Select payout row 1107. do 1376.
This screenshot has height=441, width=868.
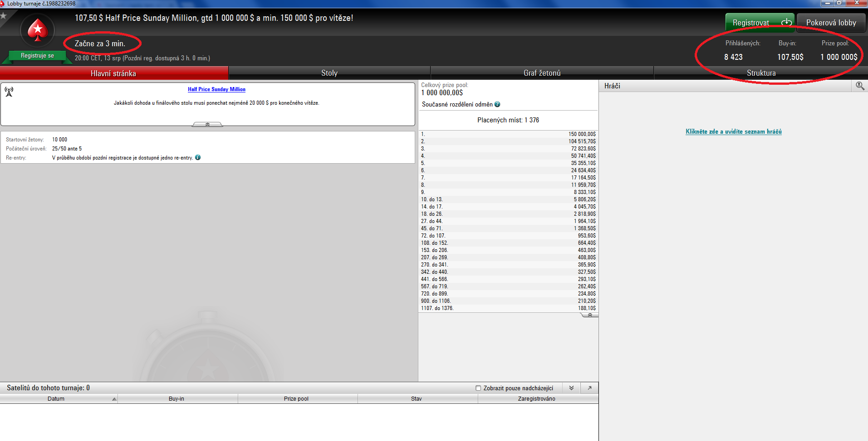(x=508, y=308)
